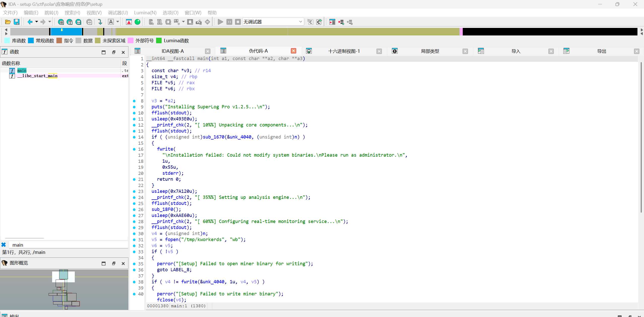Viewport: 644px width, 317px height.
Task: Click the red triangle toolbar icon
Action: tap(129, 22)
